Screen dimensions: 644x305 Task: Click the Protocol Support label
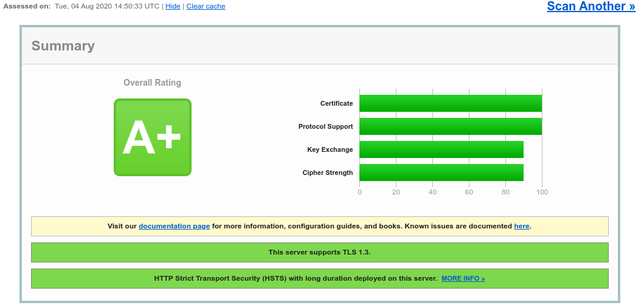[326, 126]
